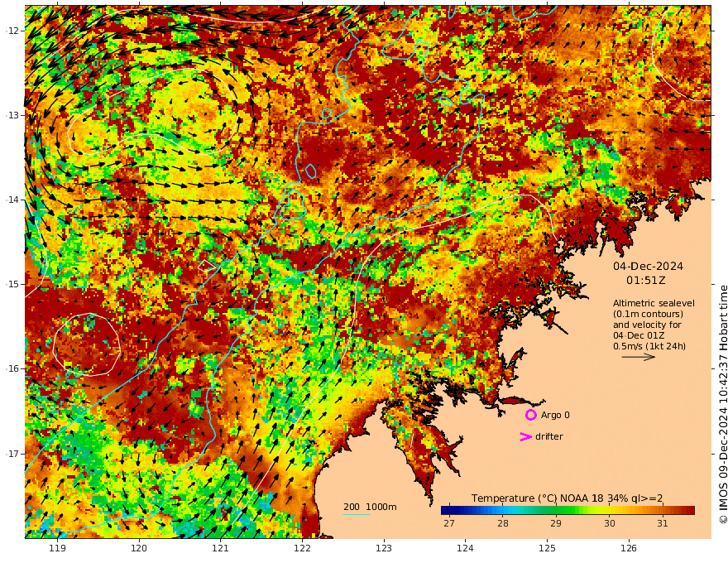Image resolution: width=728 pixels, height=563 pixels.
Task: Click color bar tick label 28
Action: tap(502, 523)
